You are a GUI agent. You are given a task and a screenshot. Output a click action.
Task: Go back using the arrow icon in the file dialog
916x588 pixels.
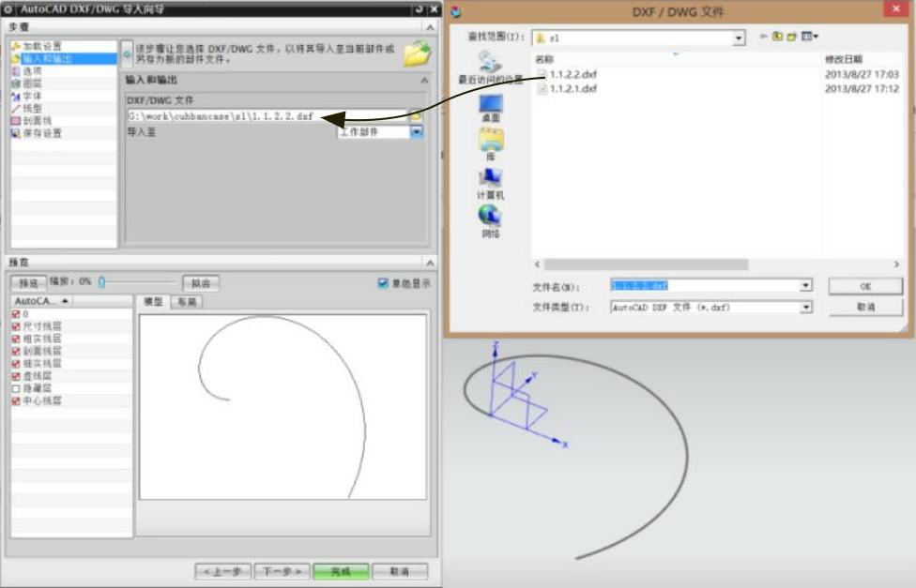[763, 37]
